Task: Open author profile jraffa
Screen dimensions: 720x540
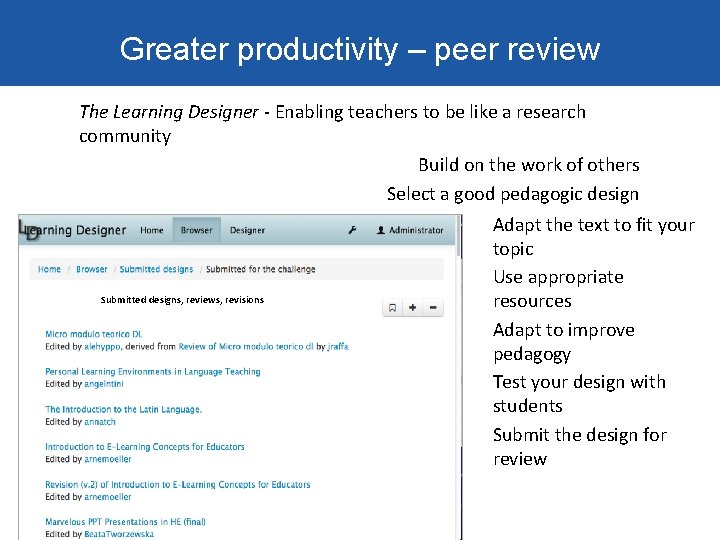Action: click(338, 347)
